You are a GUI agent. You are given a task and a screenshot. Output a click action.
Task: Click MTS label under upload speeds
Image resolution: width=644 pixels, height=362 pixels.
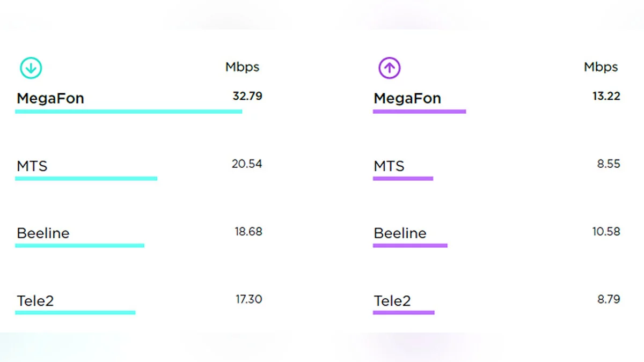pos(389,166)
